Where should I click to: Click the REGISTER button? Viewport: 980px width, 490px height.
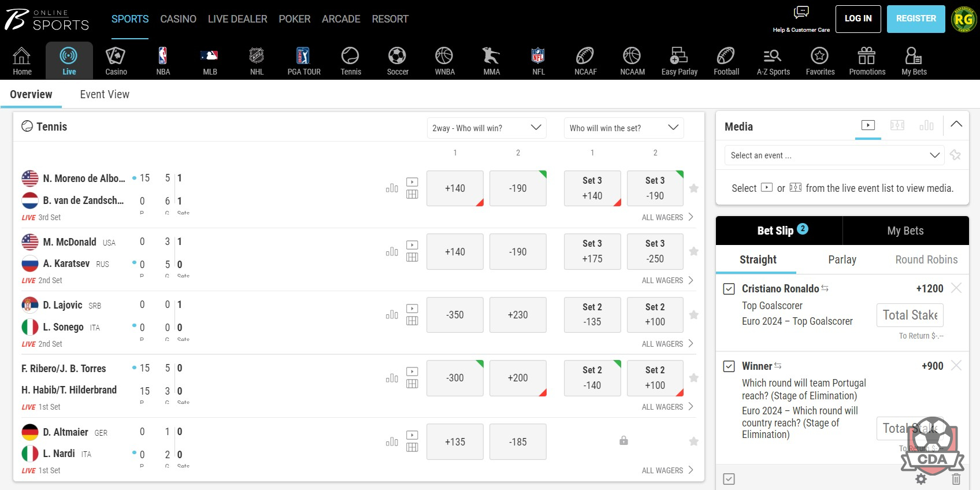pos(916,19)
